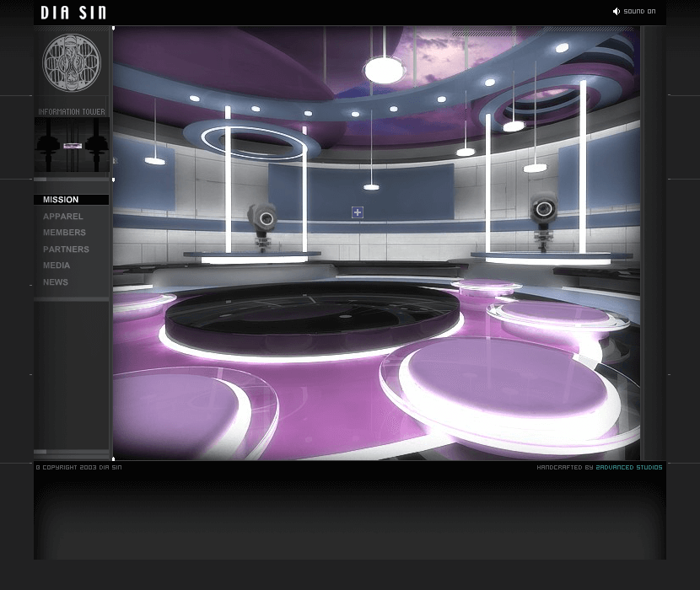Click the Information Tower label

(x=72, y=111)
